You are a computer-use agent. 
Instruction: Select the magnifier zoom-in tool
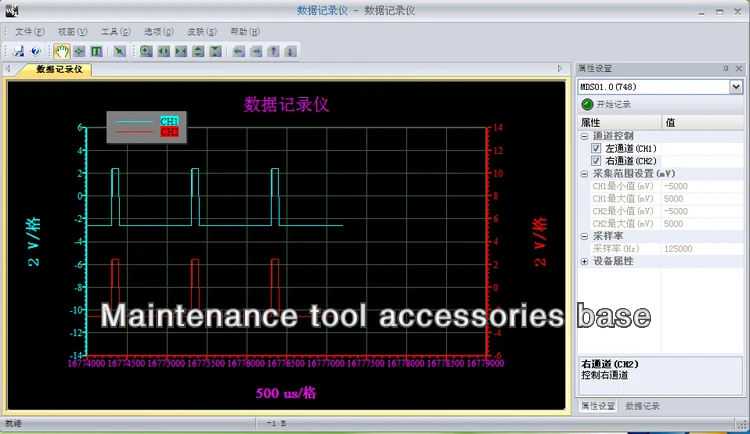point(146,51)
